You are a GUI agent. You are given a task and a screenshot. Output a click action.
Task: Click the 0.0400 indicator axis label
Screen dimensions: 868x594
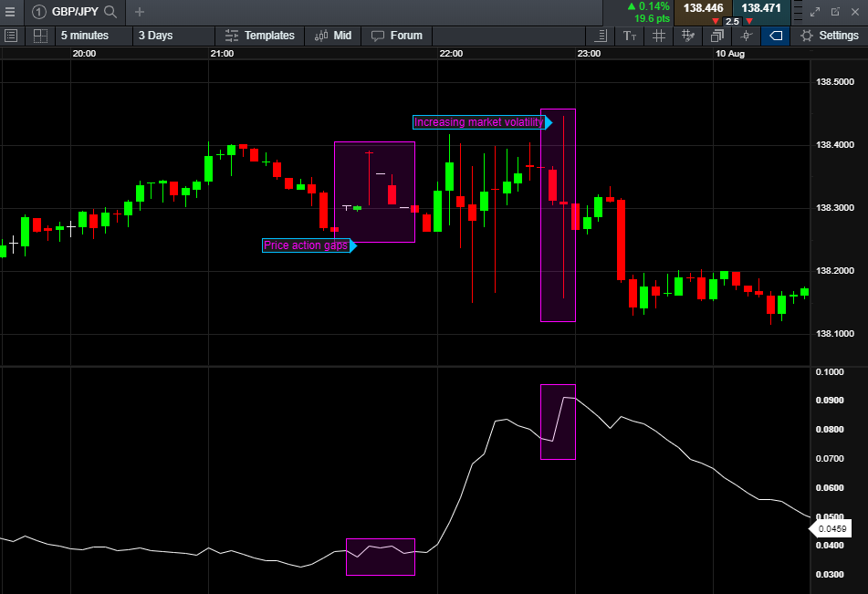(830, 546)
